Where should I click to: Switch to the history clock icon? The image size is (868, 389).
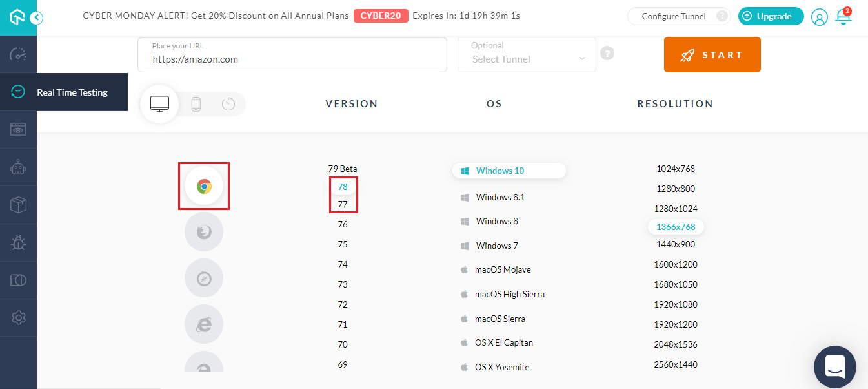[x=228, y=104]
